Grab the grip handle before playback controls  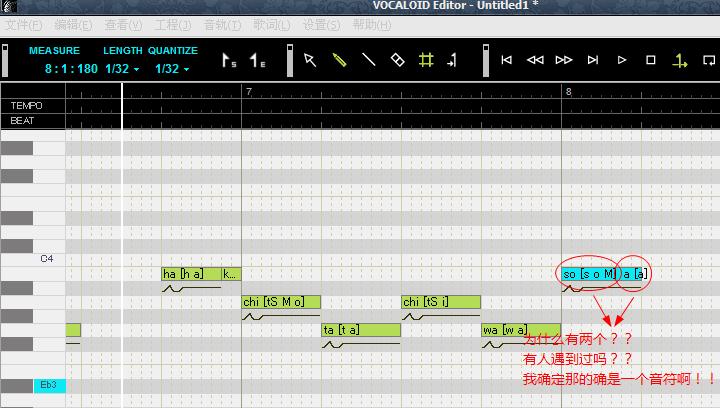[486, 60]
